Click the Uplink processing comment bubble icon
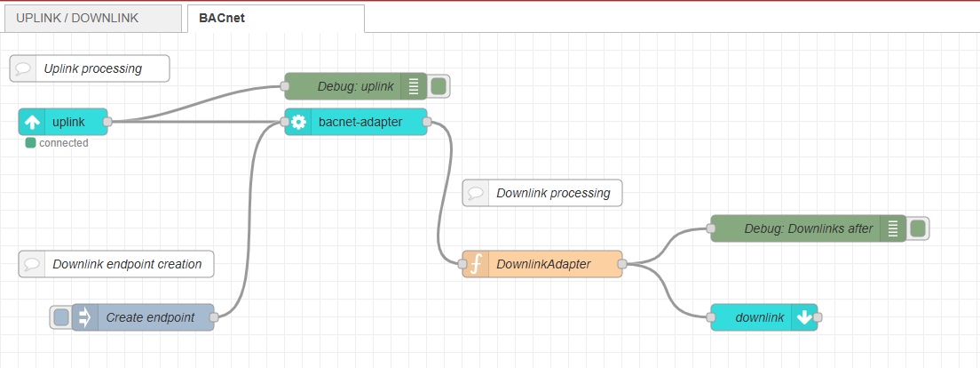980x368 pixels. pyautogui.click(x=24, y=68)
